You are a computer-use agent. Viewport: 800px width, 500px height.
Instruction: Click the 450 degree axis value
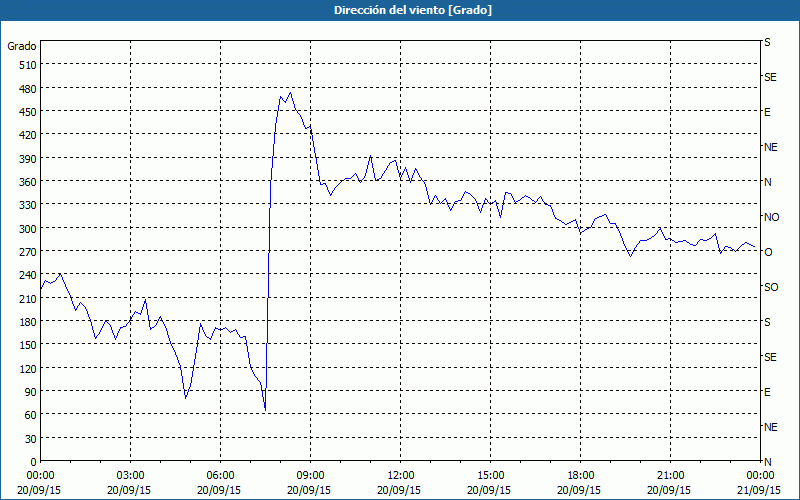click(x=29, y=112)
